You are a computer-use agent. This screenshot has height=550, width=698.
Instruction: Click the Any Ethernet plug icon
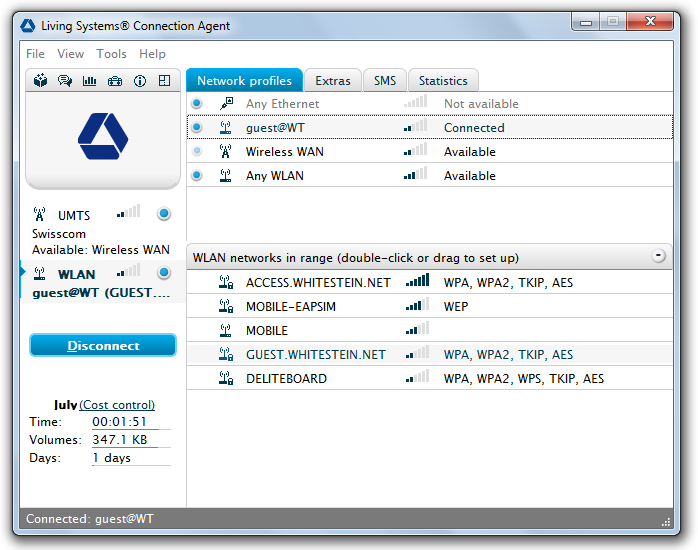226,103
